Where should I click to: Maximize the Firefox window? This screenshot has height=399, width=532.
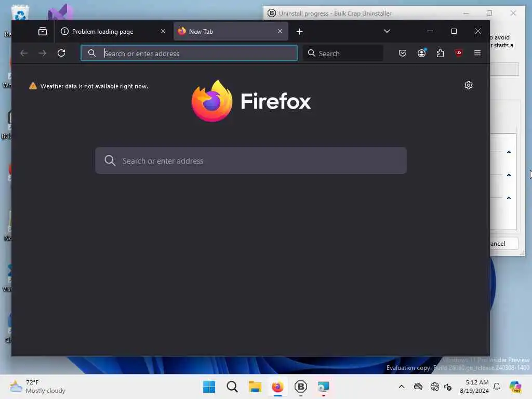pyautogui.click(x=454, y=31)
